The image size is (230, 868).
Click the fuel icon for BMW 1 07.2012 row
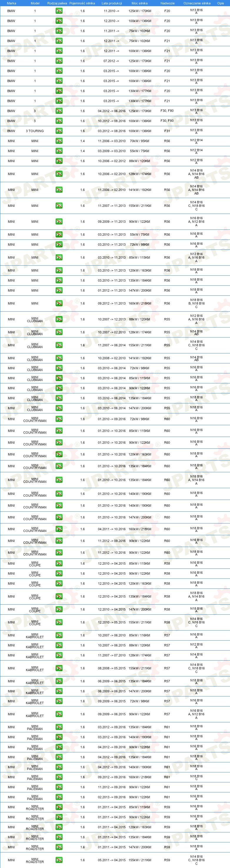(59, 61)
